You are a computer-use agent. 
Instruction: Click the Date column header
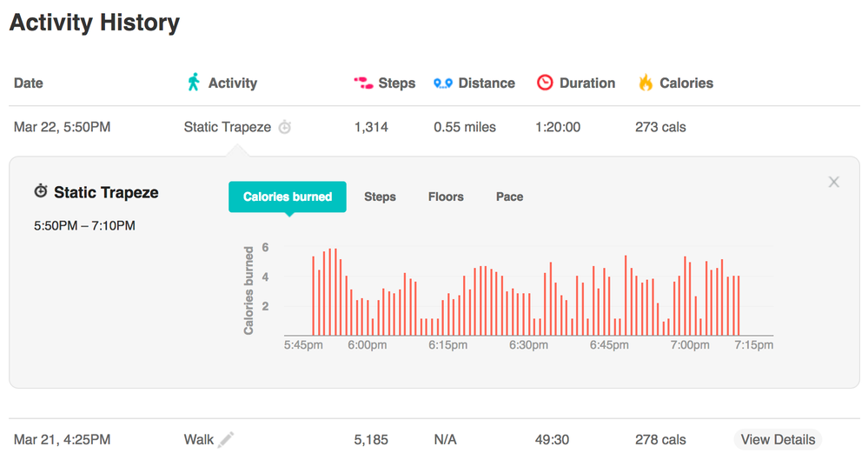pyautogui.click(x=29, y=83)
